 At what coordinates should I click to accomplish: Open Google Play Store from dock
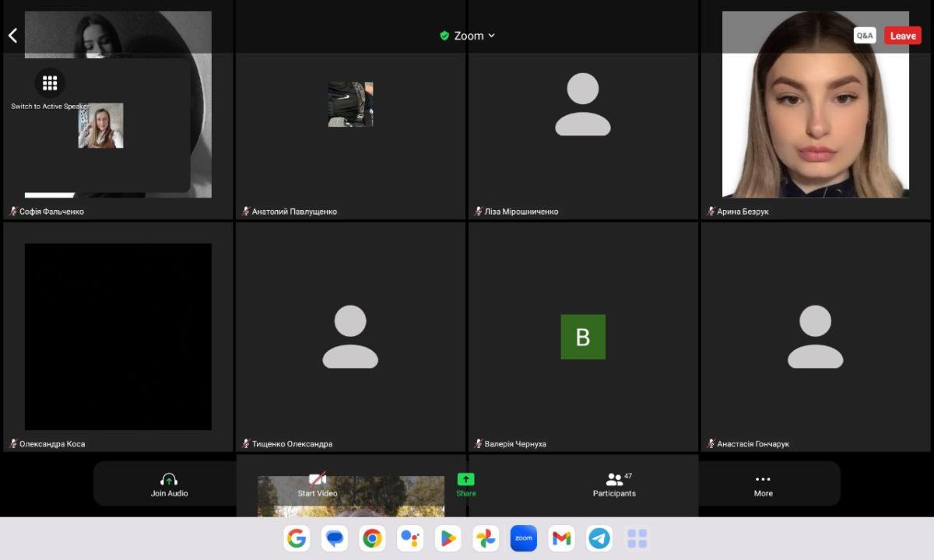tap(448, 538)
